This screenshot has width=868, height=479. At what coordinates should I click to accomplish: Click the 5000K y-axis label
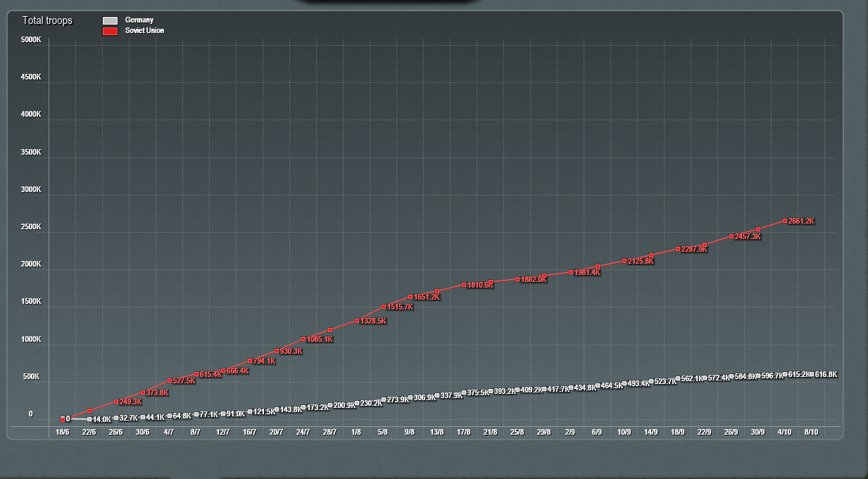(x=31, y=39)
